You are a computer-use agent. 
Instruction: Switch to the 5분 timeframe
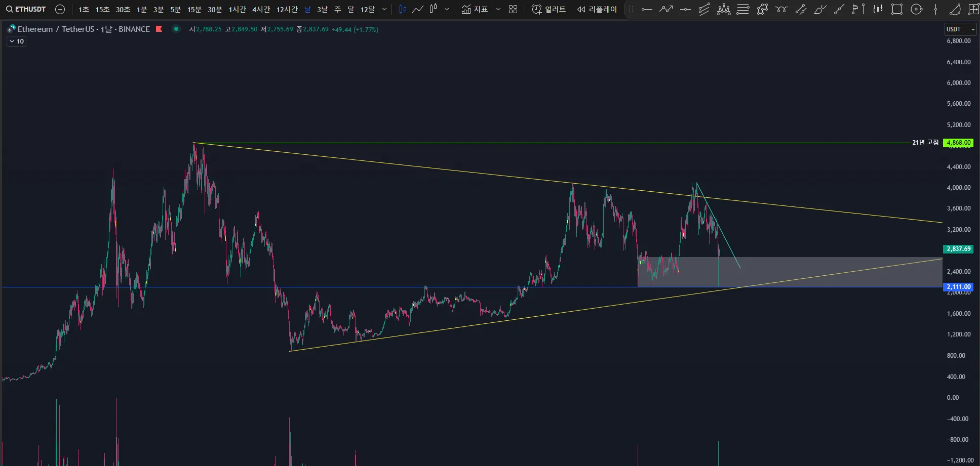tap(175, 9)
